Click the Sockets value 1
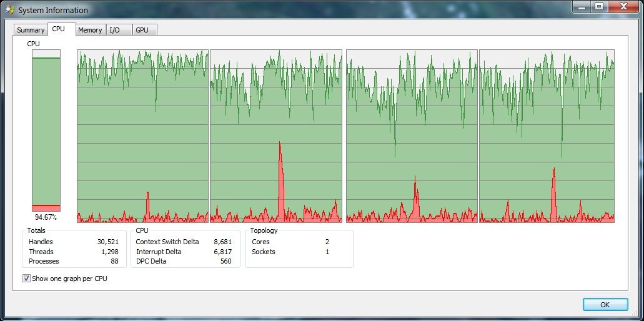The image size is (644, 321). point(327,252)
